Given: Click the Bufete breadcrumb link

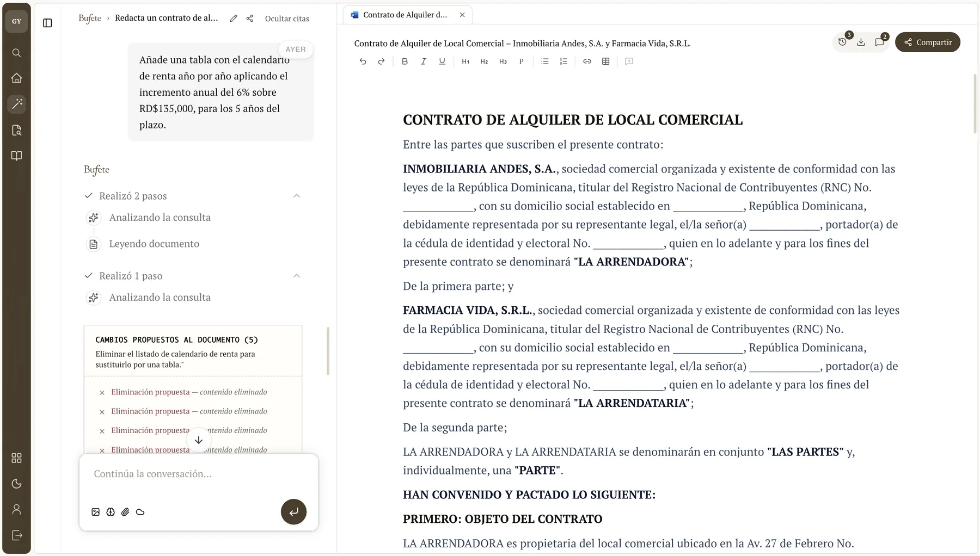Looking at the screenshot, I should pos(90,18).
